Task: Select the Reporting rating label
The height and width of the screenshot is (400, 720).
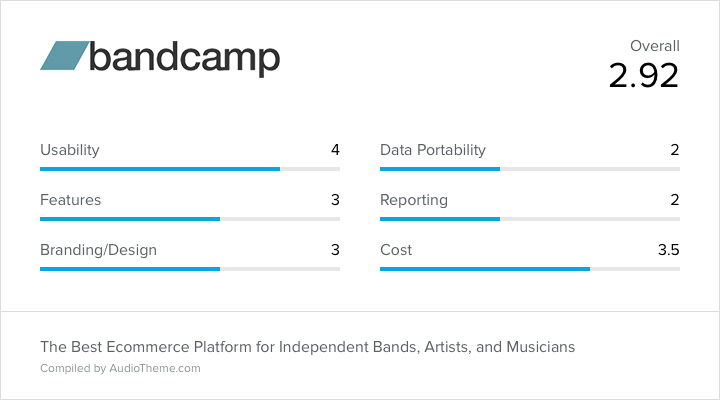Action: [414, 200]
